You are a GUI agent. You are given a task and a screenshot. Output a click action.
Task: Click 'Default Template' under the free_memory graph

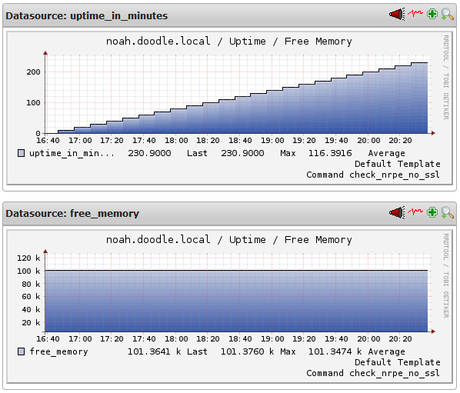tap(397, 362)
